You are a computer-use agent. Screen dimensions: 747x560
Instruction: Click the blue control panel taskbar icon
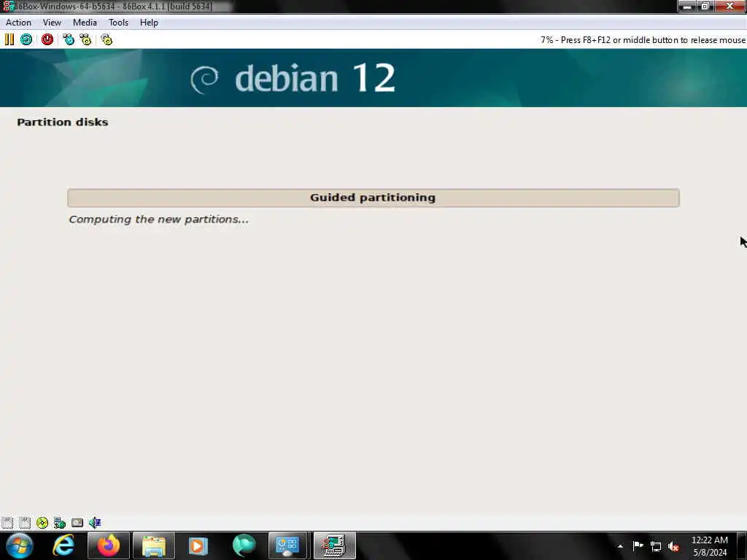coord(287,545)
